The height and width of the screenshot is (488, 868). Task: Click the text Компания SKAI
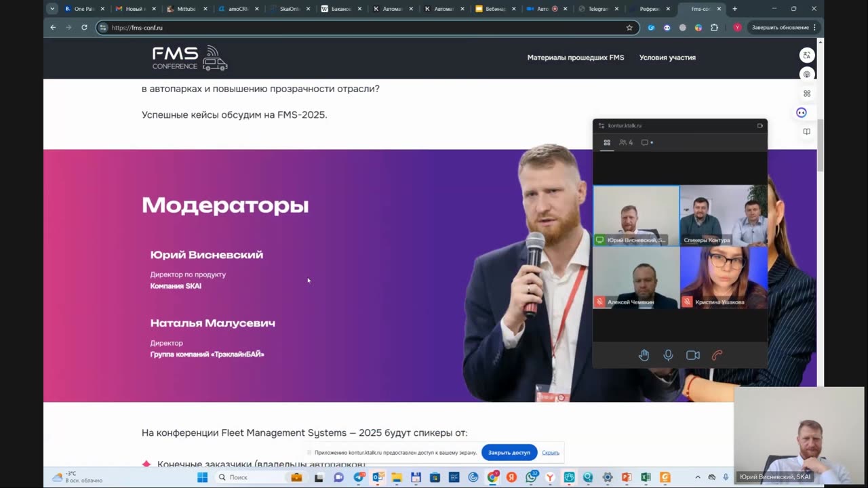point(176,286)
